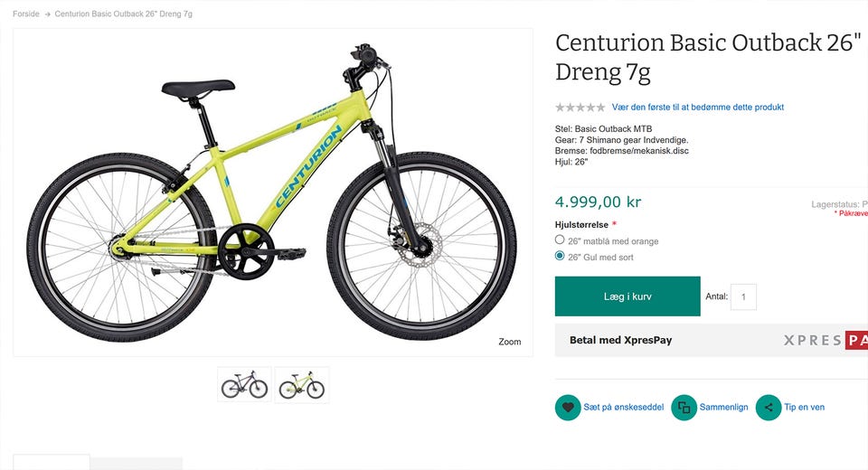Click the Sæt på ønskeseddel text link
The width and height of the screenshot is (868, 470).
click(624, 408)
